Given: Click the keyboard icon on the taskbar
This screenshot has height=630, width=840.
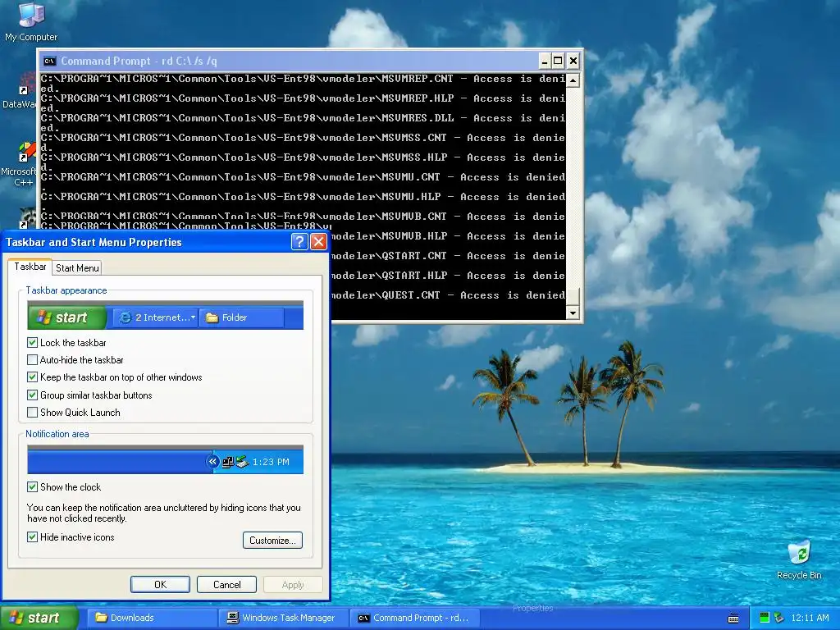Looking at the screenshot, I should tap(733, 619).
